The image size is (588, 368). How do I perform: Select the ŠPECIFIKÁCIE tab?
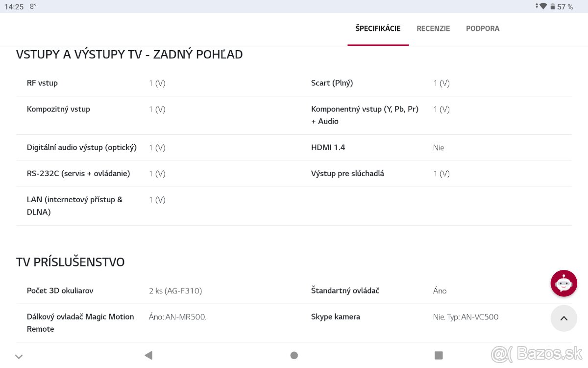click(378, 28)
